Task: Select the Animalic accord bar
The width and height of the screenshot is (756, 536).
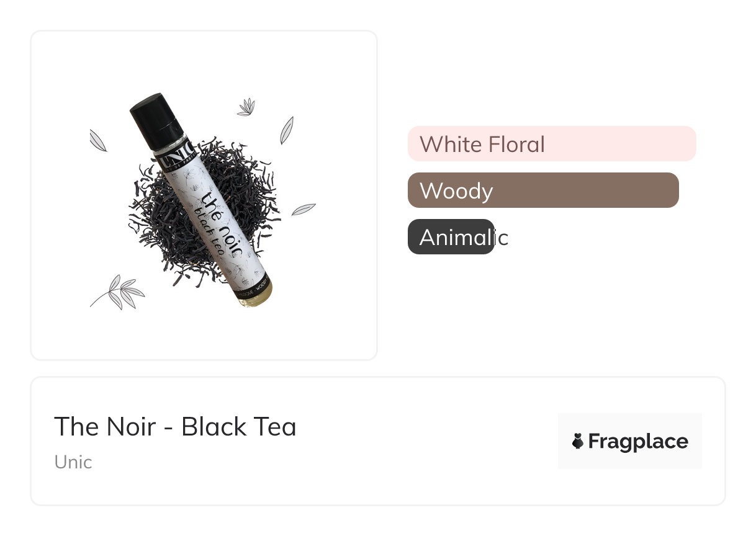Action: click(x=451, y=237)
